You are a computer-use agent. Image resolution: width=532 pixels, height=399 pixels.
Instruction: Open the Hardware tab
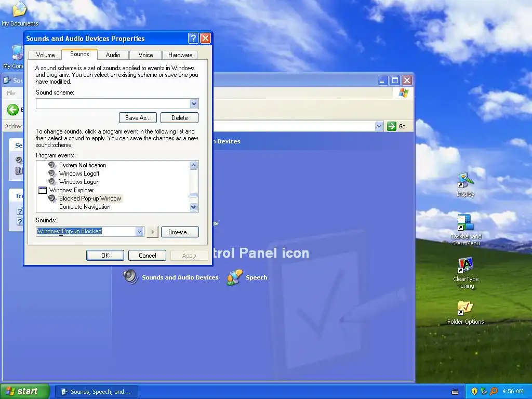point(180,55)
